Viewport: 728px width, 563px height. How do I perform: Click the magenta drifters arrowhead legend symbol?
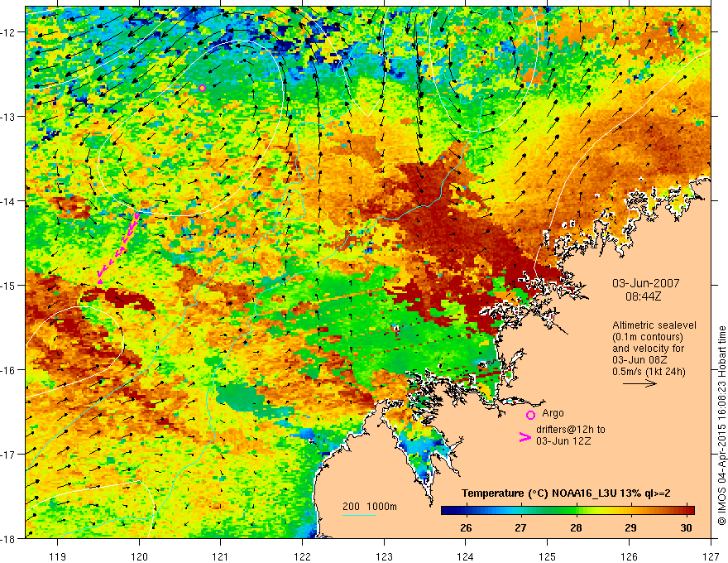[525, 437]
